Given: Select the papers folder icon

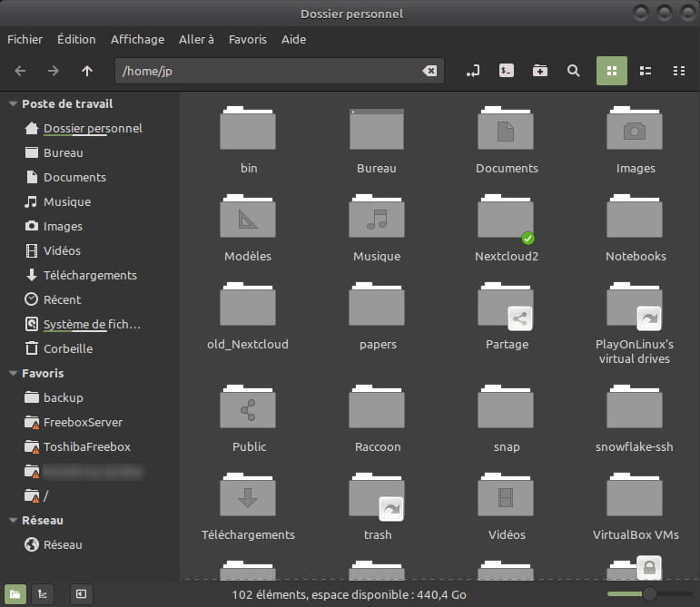Looking at the screenshot, I should pos(377,304).
